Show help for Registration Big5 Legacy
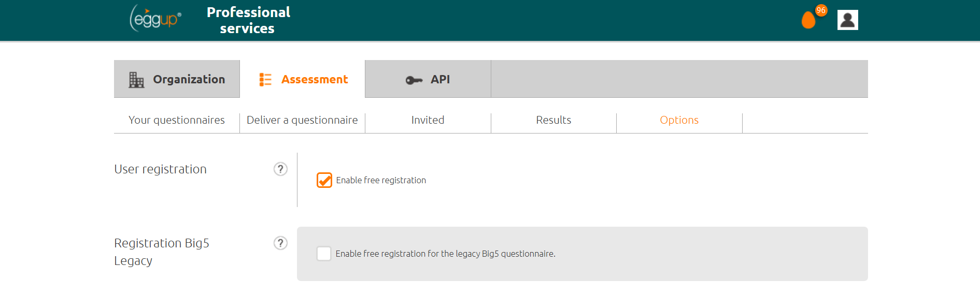 280,243
